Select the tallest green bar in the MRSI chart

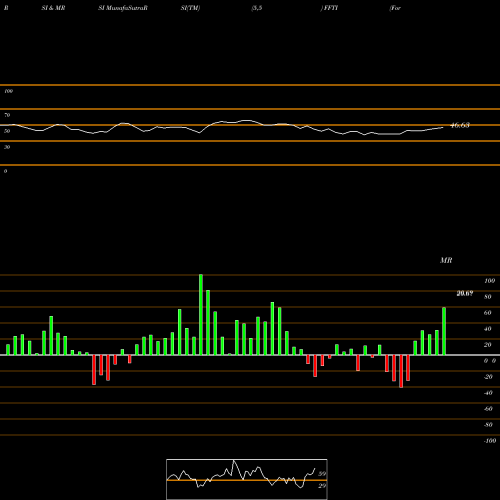click(x=201, y=315)
